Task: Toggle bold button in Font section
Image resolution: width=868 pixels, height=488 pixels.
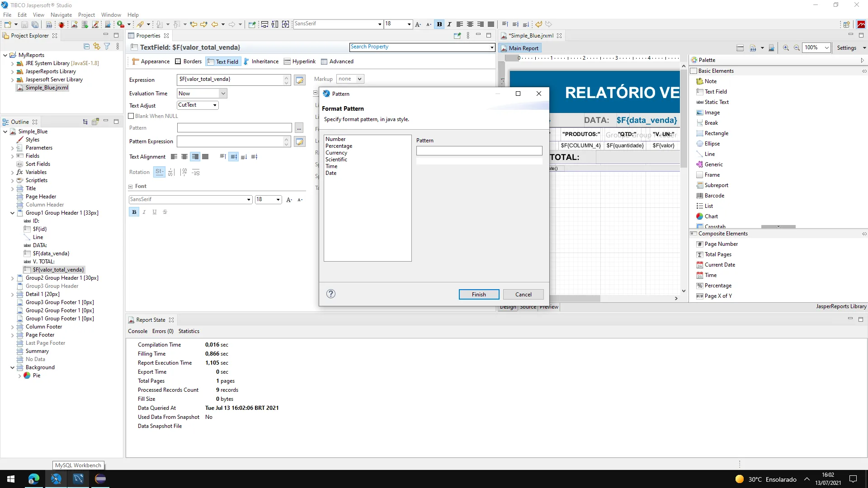Action: pyautogui.click(x=134, y=212)
